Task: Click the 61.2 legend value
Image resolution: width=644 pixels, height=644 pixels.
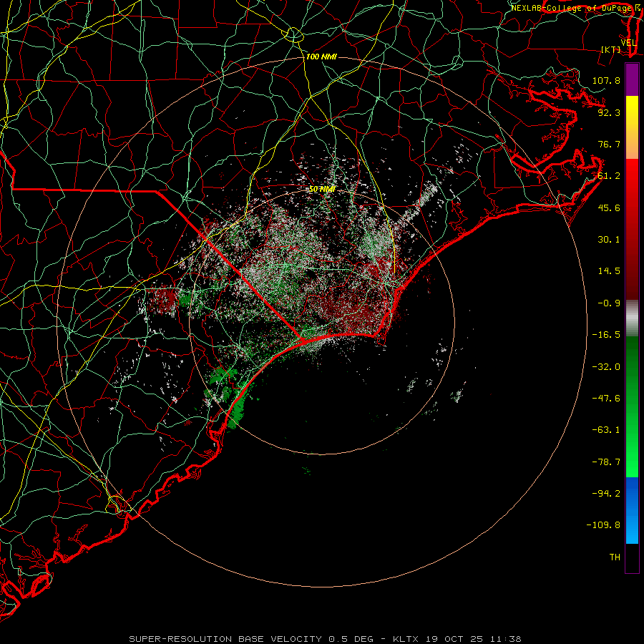Action: (609, 176)
